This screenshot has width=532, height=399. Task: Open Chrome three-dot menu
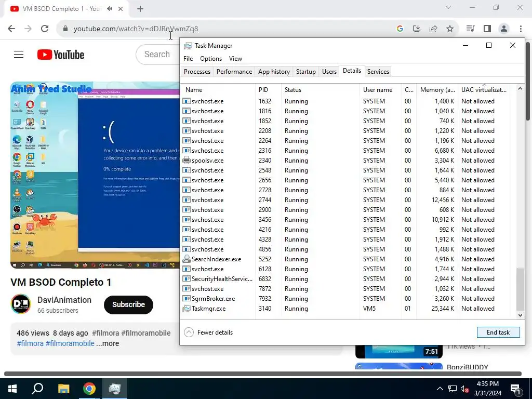click(x=521, y=29)
